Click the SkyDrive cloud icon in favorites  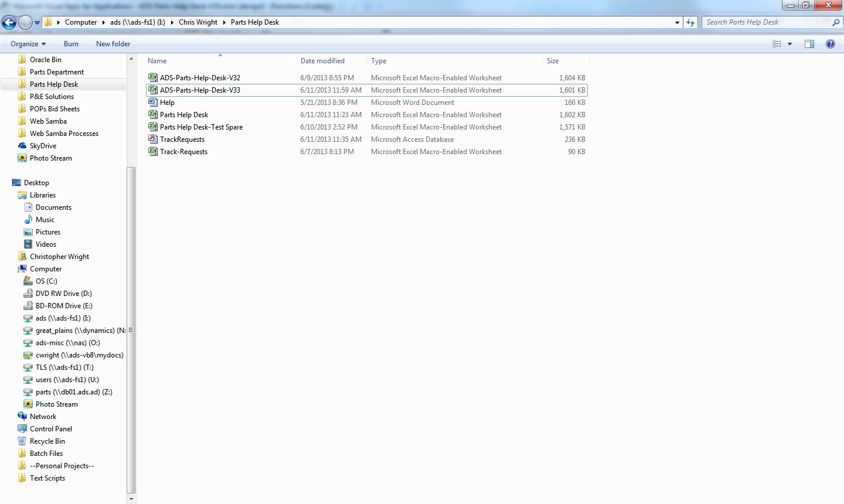(22, 145)
